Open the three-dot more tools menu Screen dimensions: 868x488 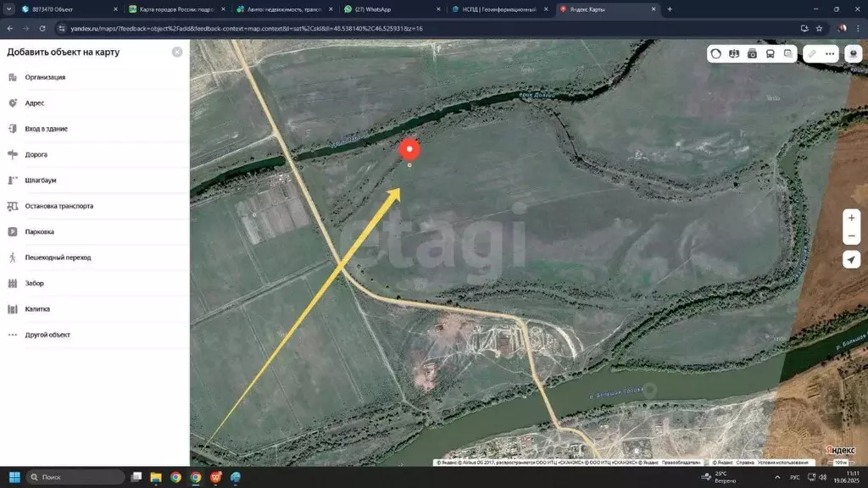(x=828, y=53)
